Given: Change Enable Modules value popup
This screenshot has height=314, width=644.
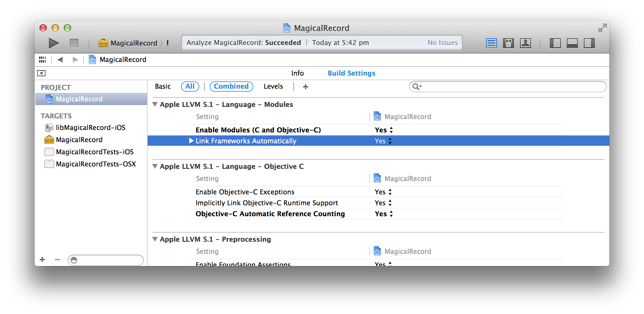Looking at the screenshot, I should [384, 130].
